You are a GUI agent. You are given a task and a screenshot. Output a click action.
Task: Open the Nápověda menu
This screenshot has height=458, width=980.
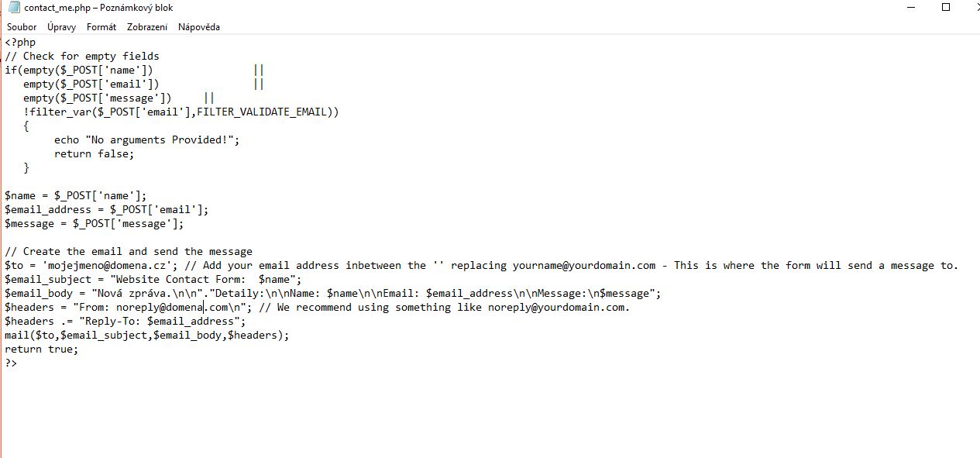pyautogui.click(x=199, y=27)
